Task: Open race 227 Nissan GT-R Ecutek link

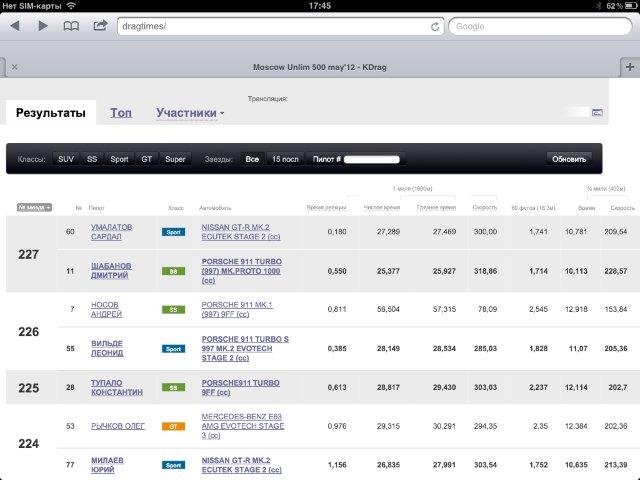Action: (241, 232)
